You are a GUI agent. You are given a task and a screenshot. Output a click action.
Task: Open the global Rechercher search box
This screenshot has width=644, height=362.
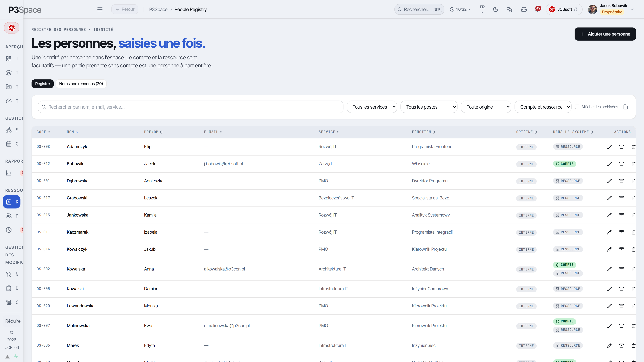(x=419, y=9)
